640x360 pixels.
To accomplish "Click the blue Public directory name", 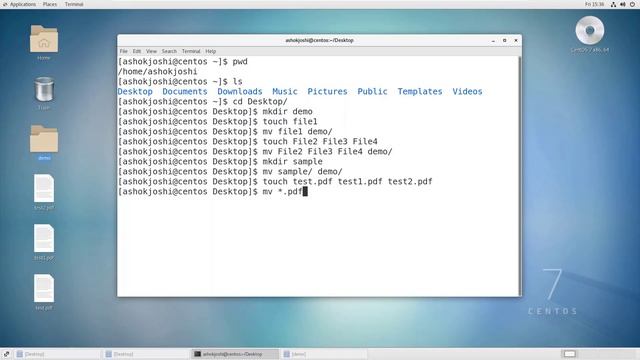I will 372,91.
